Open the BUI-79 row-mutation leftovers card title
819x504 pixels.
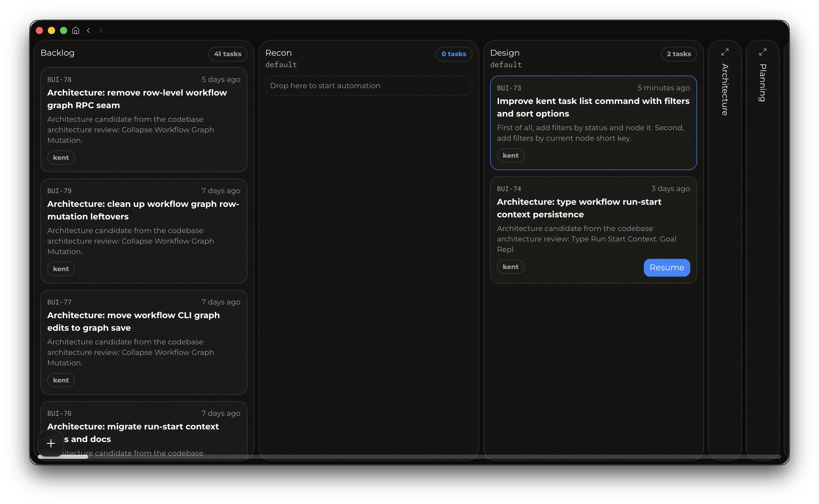click(x=143, y=210)
